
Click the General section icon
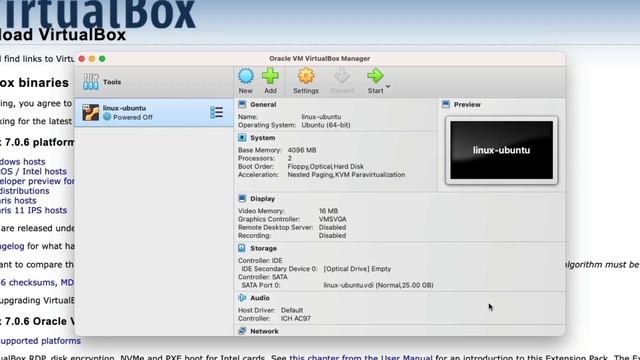coord(242,104)
